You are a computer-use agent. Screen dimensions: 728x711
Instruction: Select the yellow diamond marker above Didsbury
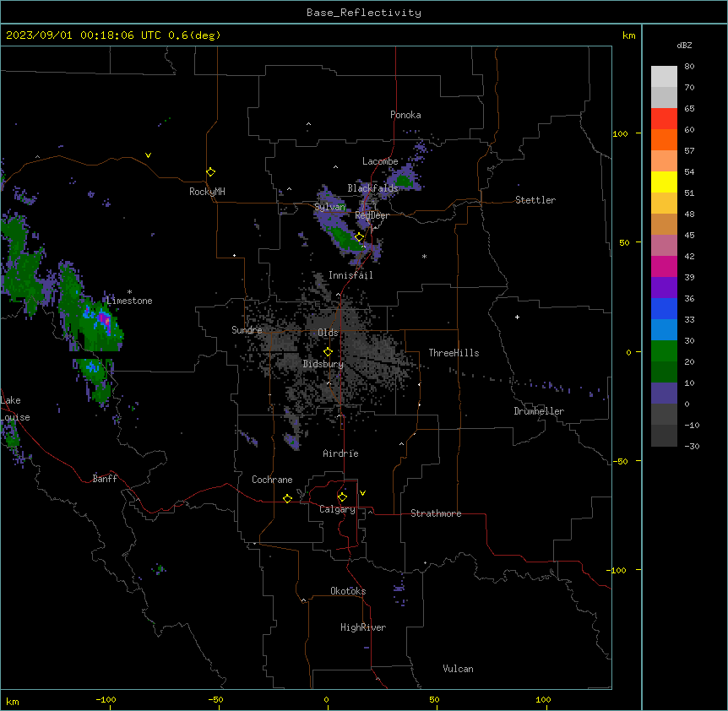[x=329, y=352]
